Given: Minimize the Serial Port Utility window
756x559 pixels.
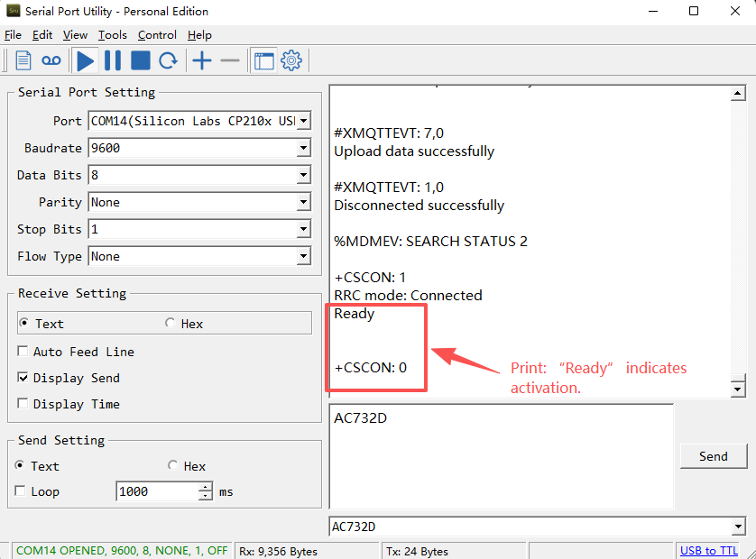Looking at the screenshot, I should 653,11.
